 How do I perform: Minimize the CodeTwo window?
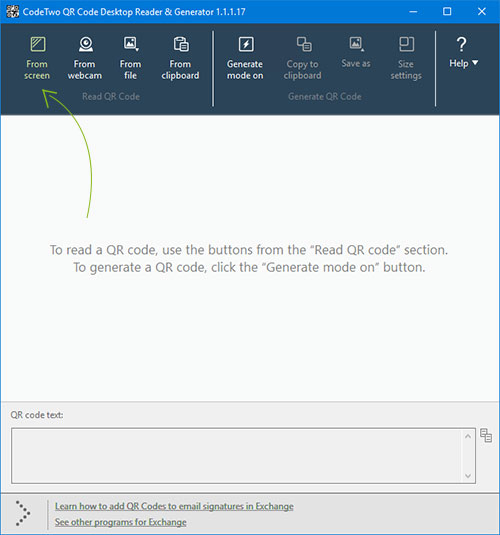click(413, 12)
